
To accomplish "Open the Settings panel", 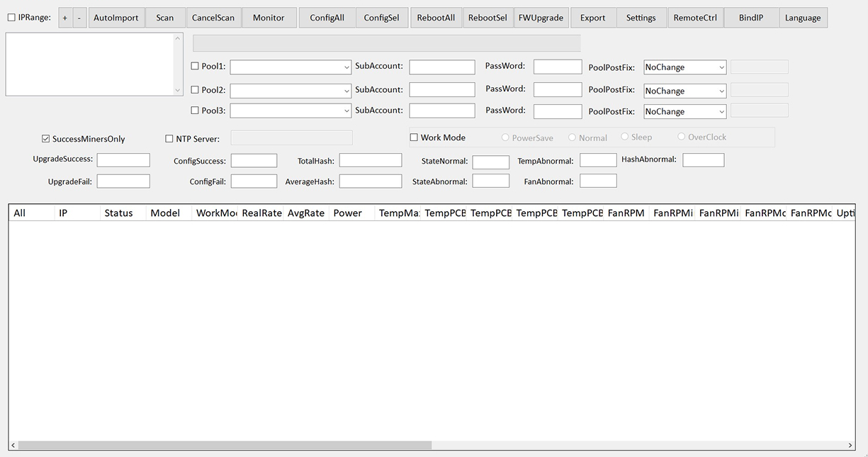I will pos(641,18).
